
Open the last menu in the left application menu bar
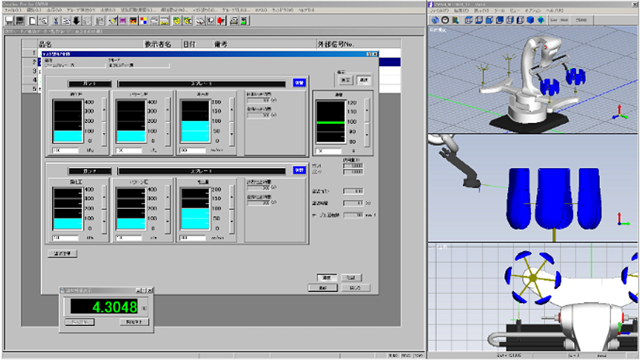(306, 10)
